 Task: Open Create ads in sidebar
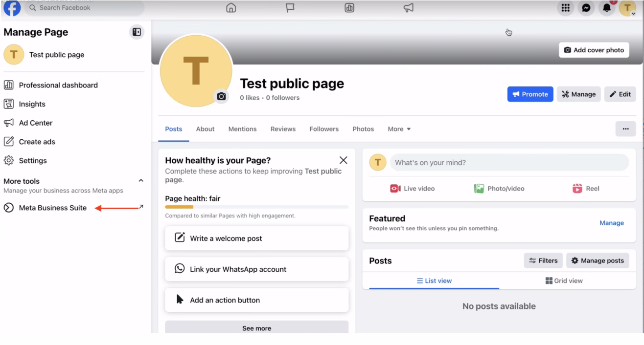click(37, 142)
